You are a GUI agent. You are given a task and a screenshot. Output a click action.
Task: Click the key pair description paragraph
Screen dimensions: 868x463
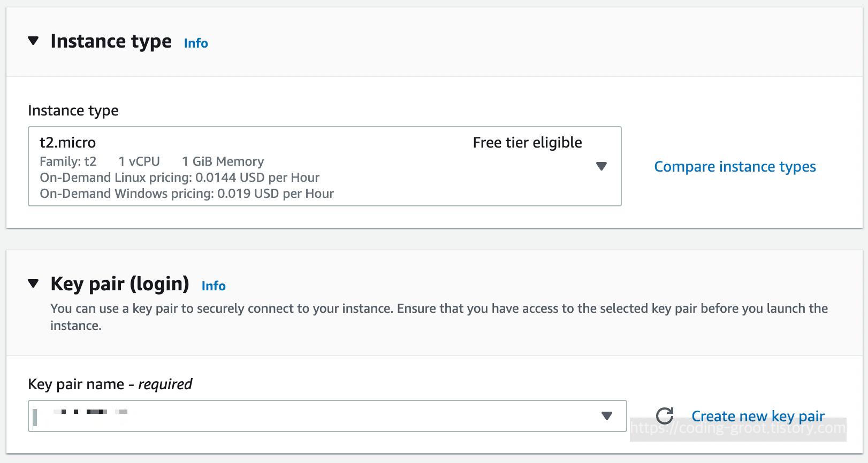coord(439,309)
